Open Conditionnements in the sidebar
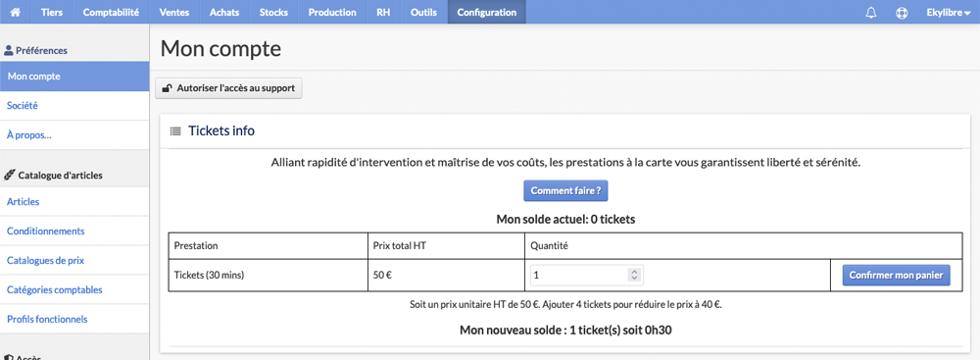The width and height of the screenshot is (980, 360). click(74, 231)
